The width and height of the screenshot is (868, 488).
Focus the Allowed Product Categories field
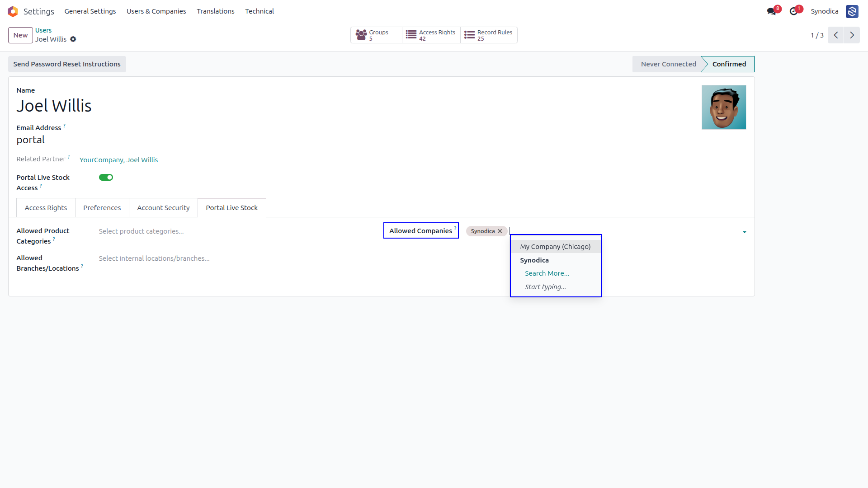click(235, 231)
